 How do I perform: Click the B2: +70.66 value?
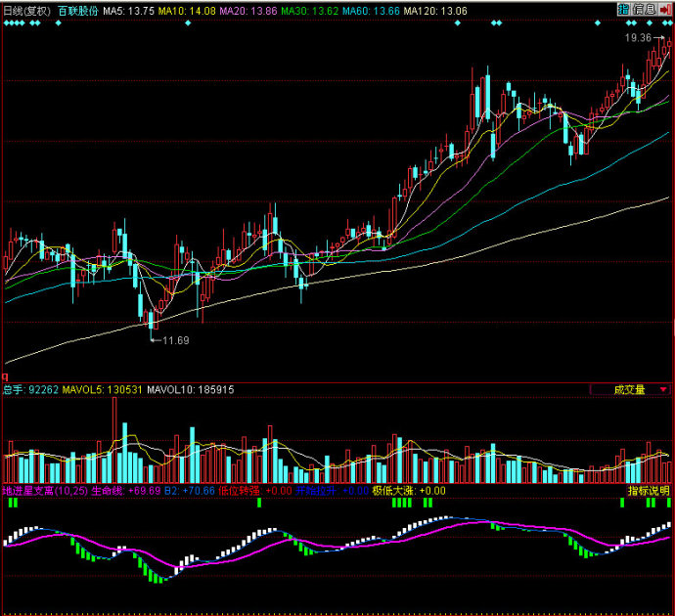tap(190, 491)
